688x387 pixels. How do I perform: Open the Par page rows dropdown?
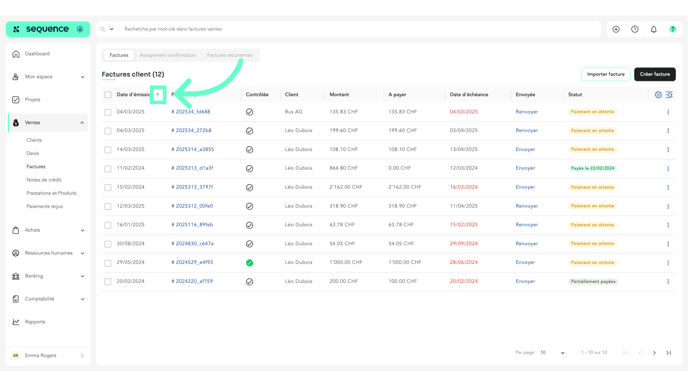pyautogui.click(x=552, y=353)
